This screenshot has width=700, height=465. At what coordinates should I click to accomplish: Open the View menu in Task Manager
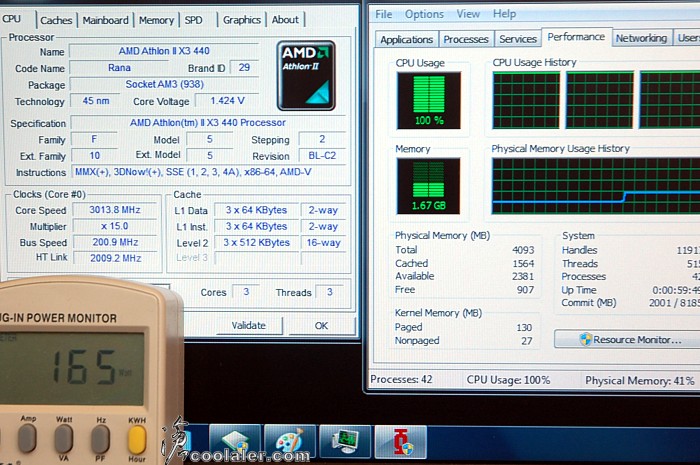pyautogui.click(x=468, y=14)
